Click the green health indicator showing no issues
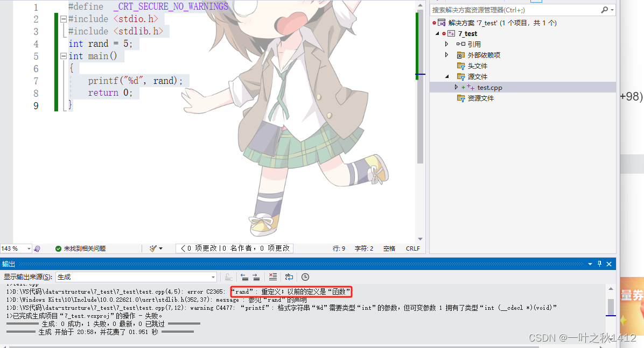 click(x=58, y=248)
